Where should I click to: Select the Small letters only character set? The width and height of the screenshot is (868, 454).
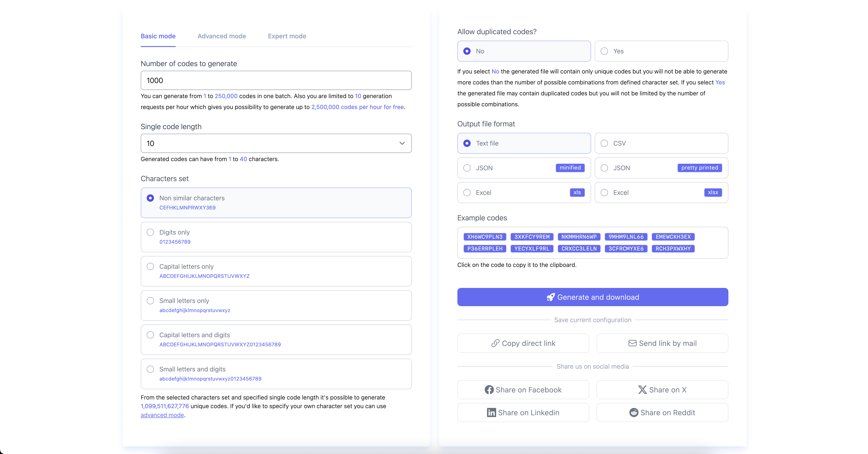(150, 301)
